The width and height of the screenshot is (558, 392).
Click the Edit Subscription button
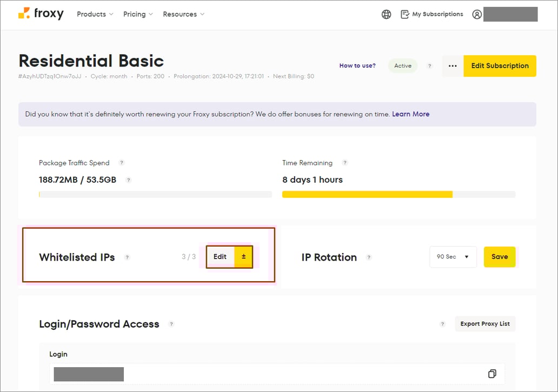coord(500,66)
